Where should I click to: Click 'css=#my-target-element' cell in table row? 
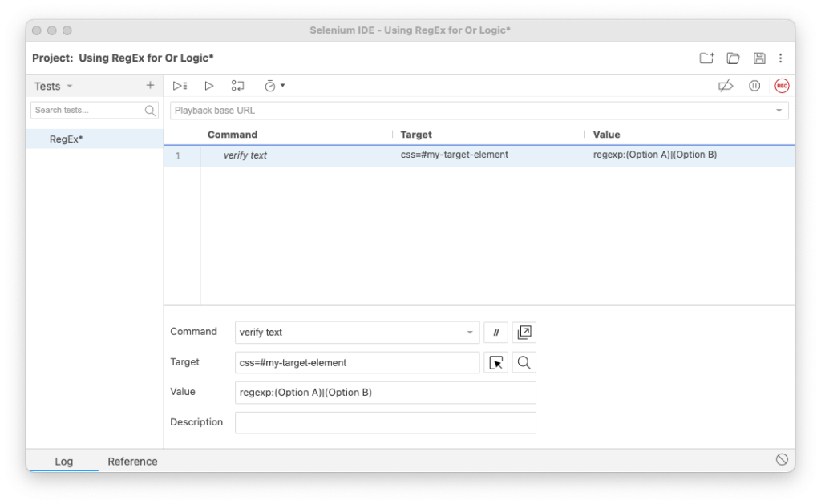(x=455, y=155)
